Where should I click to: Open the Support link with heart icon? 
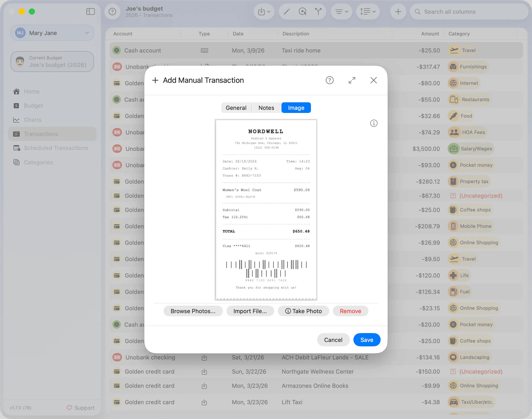(81, 408)
